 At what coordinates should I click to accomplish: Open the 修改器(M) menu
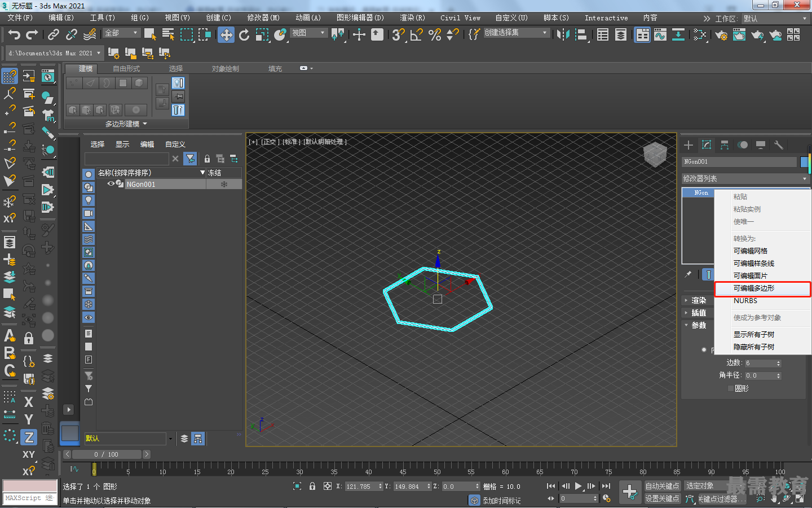coord(263,18)
